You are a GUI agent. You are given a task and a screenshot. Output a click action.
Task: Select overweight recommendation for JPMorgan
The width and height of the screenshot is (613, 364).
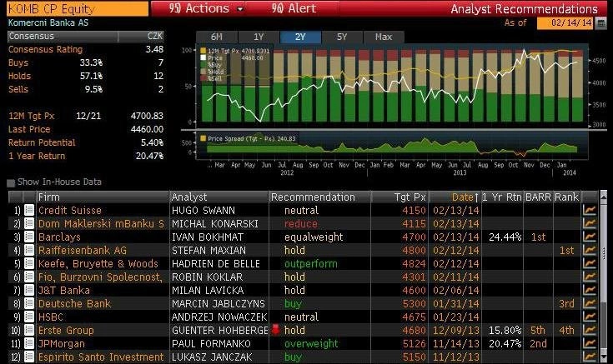(311, 343)
